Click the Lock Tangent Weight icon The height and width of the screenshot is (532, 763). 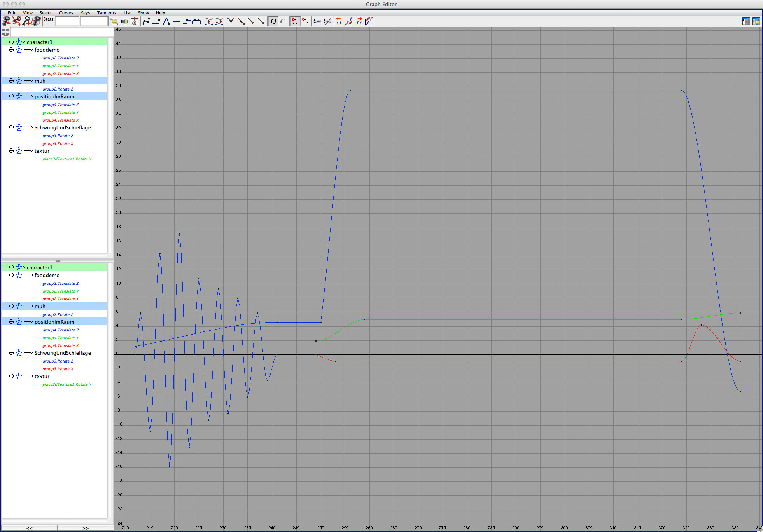tap(261, 22)
